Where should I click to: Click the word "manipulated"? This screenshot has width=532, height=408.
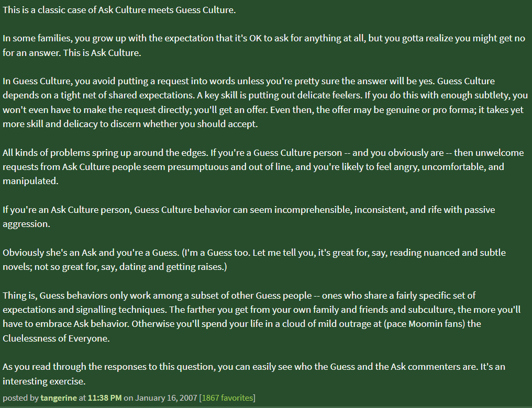29,181
